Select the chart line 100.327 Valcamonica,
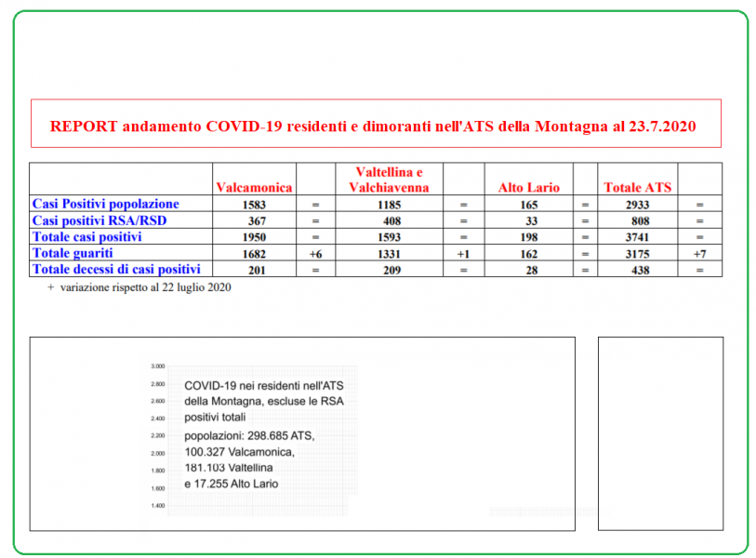The width and height of the screenshot is (756, 558). pyautogui.click(x=239, y=452)
